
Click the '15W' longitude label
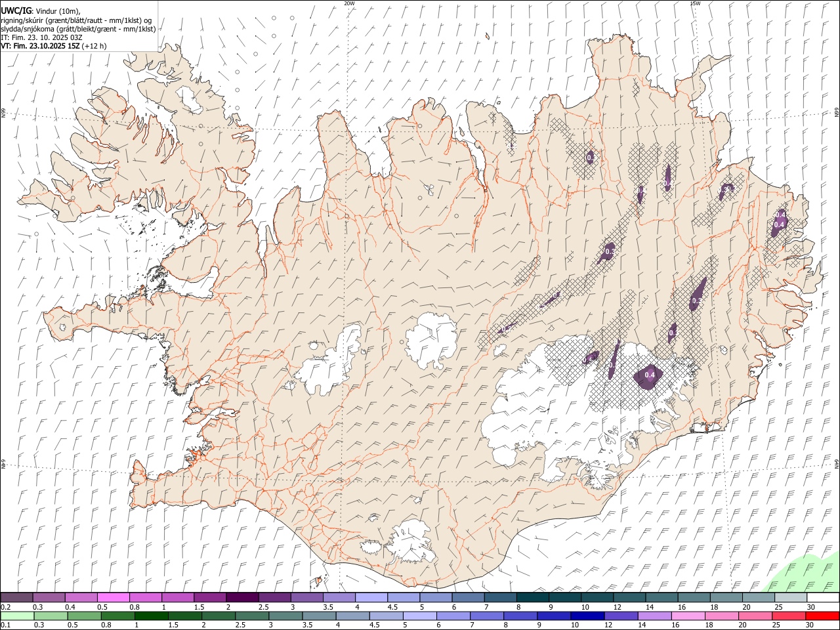pos(695,3)
